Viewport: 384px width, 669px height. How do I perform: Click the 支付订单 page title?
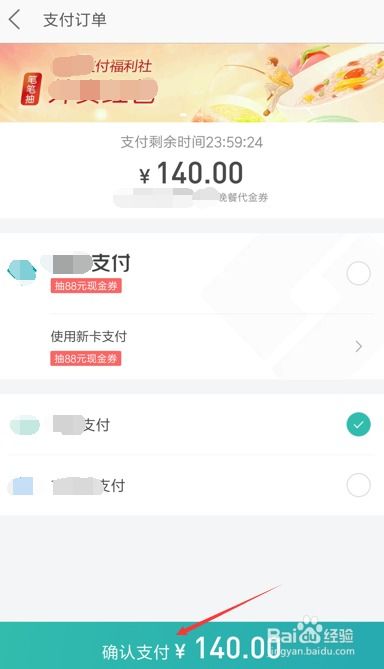75,20
